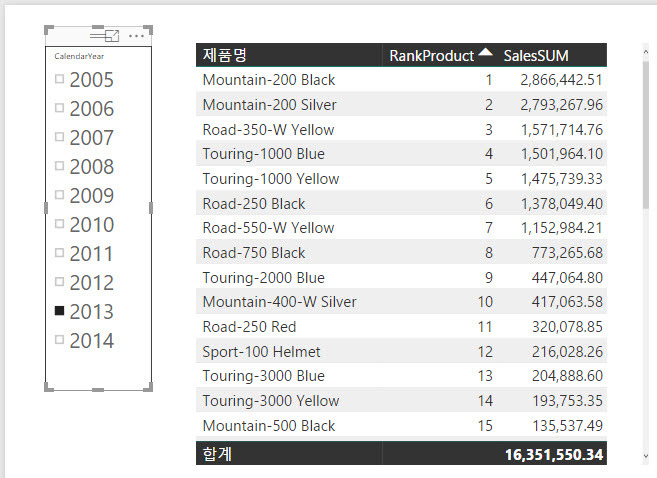
Task: Click the sales value 2,866,442.51
Action: (561, 80)
